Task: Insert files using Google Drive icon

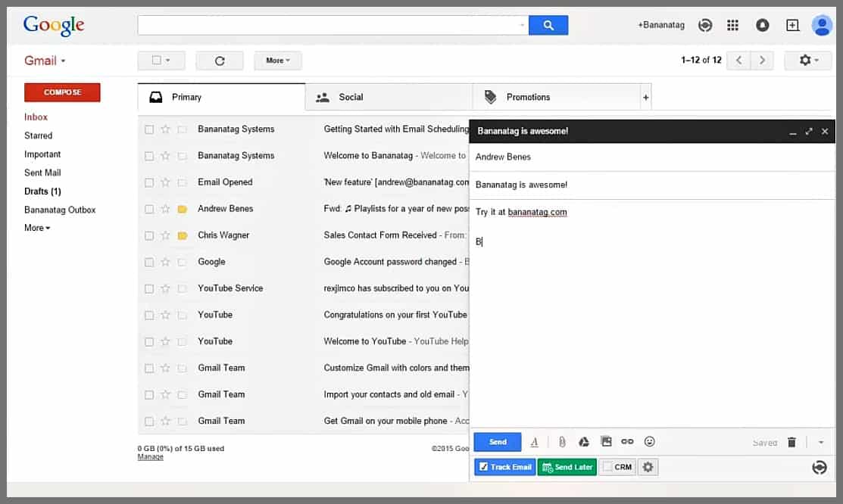Action: [584, 442]
